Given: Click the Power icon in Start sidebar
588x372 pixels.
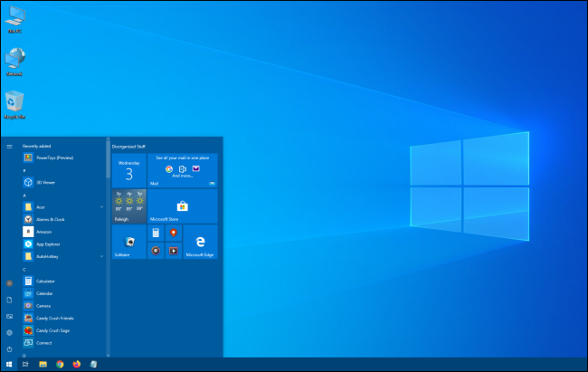Looking at the screenshot, I should coord(9,348).
